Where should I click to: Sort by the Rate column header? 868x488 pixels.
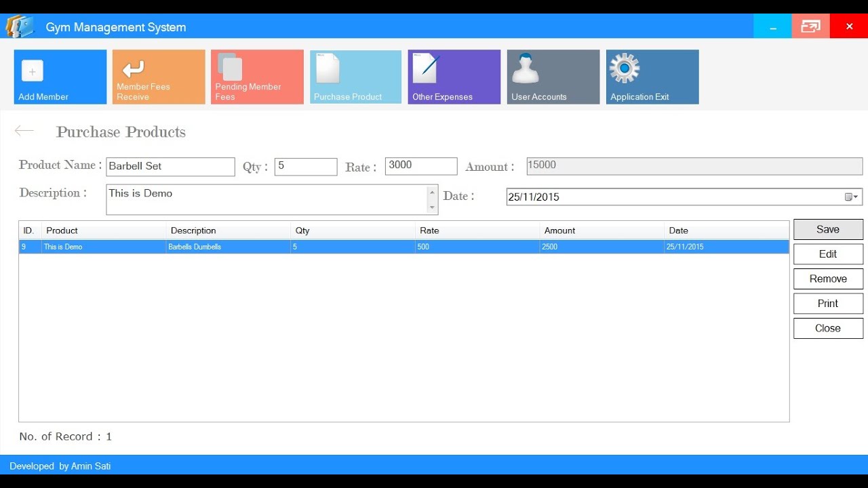pyautogui.click(x=477, y=230)
